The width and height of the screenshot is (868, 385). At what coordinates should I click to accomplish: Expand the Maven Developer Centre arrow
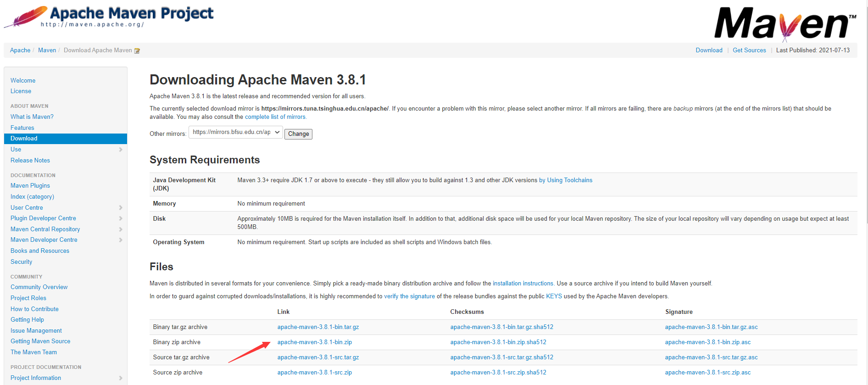point(121,240)
